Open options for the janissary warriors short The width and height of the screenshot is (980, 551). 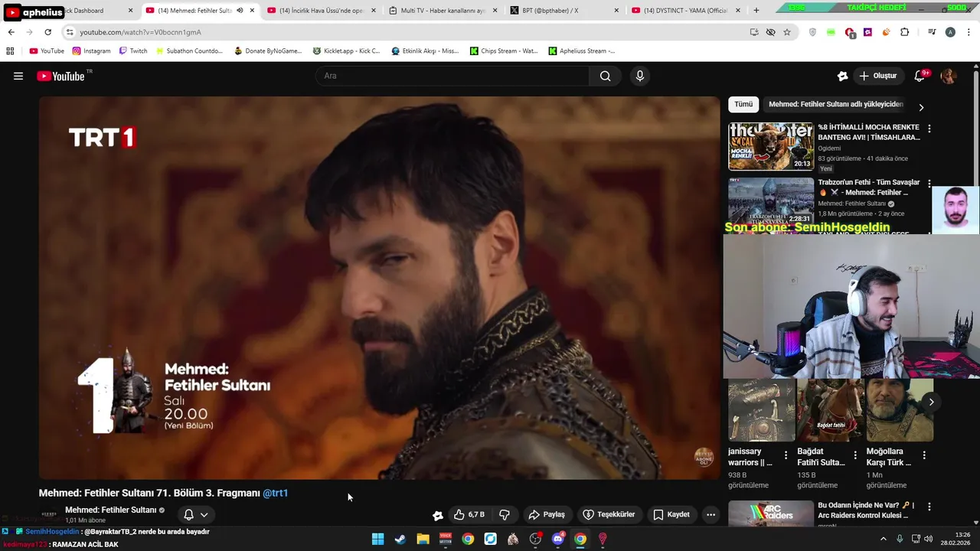[786, 455]
